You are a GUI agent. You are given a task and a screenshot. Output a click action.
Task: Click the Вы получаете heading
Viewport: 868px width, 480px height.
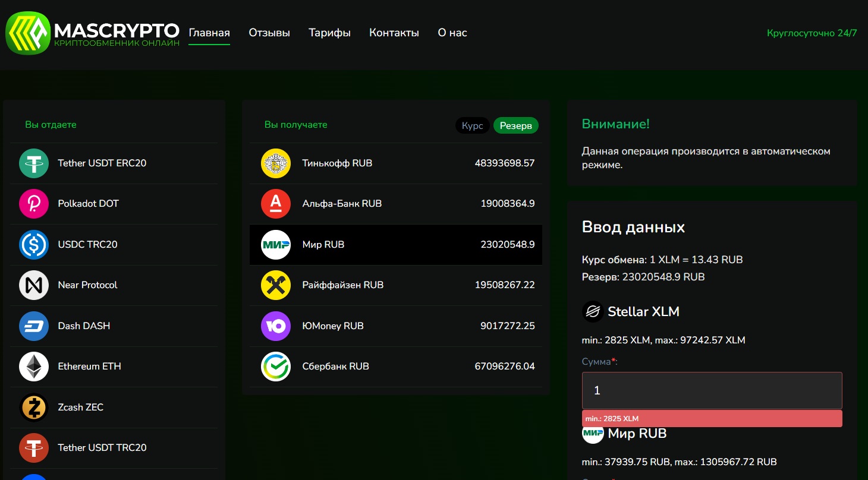click(296, 125)
